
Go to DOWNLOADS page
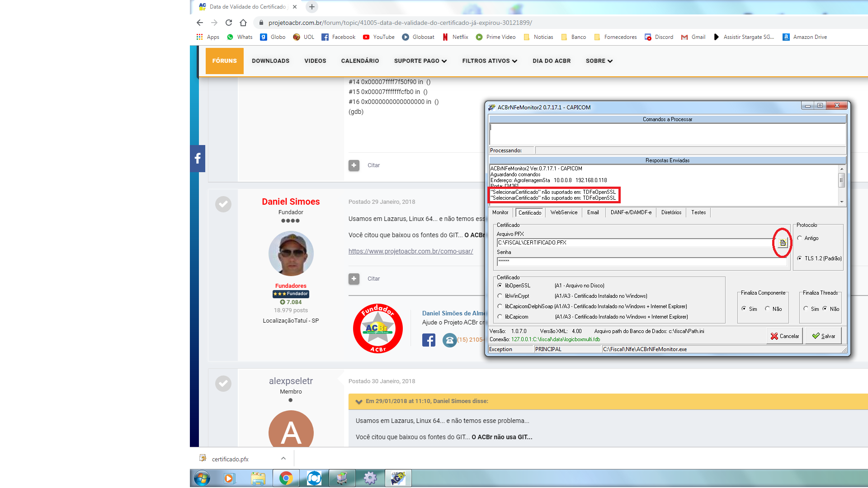point(271,61)
